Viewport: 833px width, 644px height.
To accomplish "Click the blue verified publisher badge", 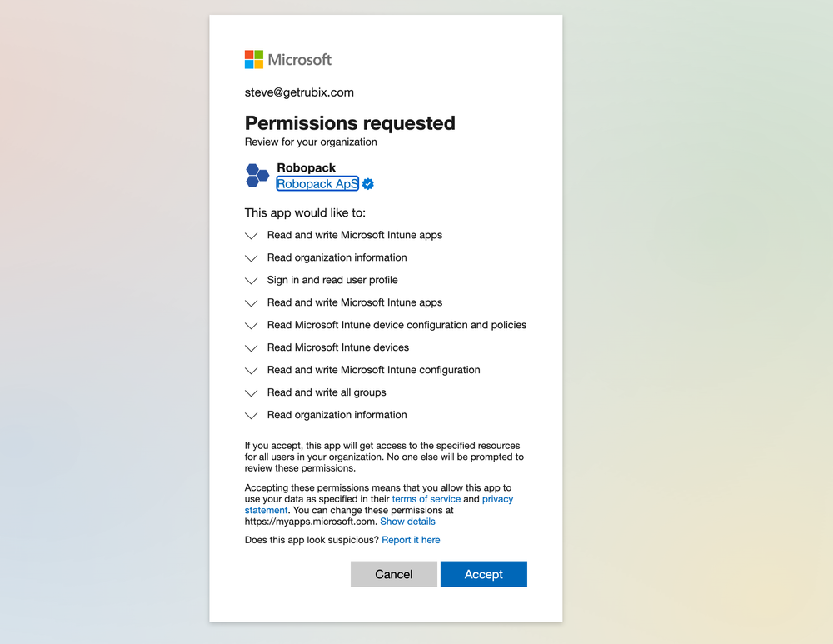I will pyautogui.click(x=368, y=184).
